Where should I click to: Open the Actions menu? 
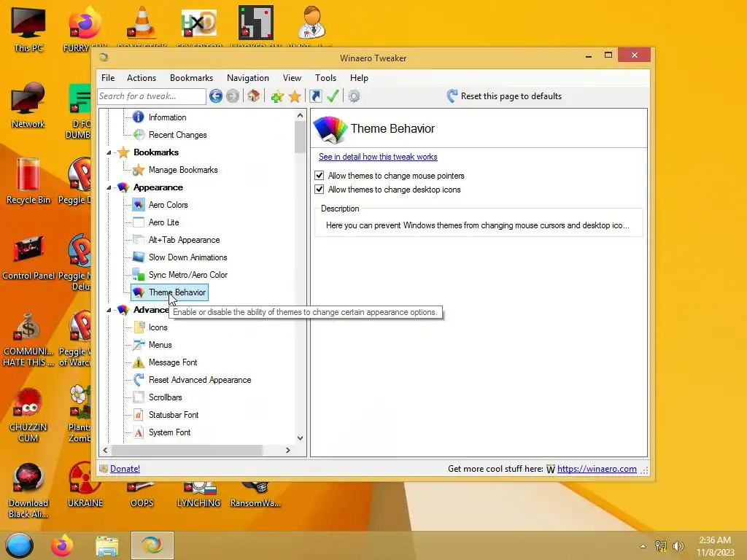pos(142,78)
